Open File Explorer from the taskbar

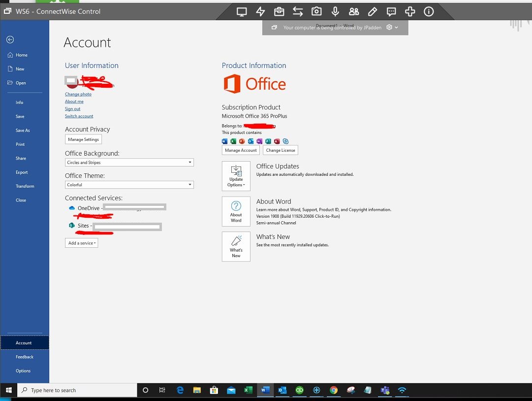tap(197, 390)
